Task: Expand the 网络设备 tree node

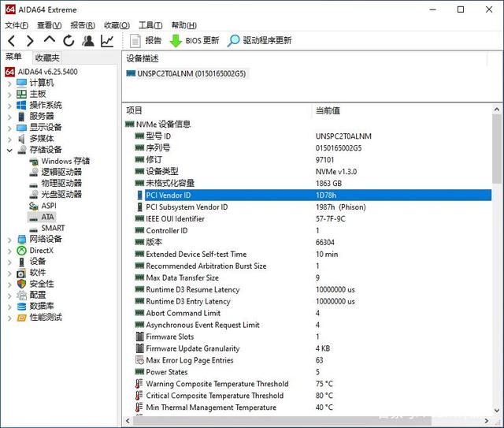Action: [x=9, y=240]
